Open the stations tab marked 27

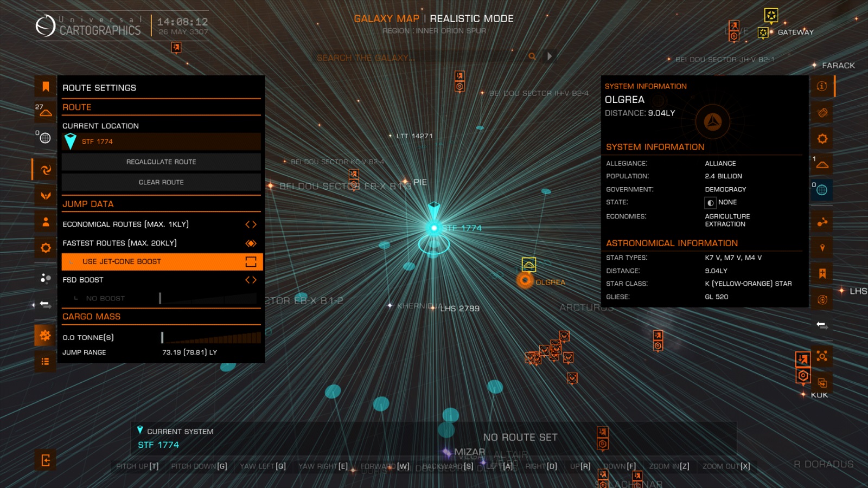pyautogui.click(x=46, y=111)
